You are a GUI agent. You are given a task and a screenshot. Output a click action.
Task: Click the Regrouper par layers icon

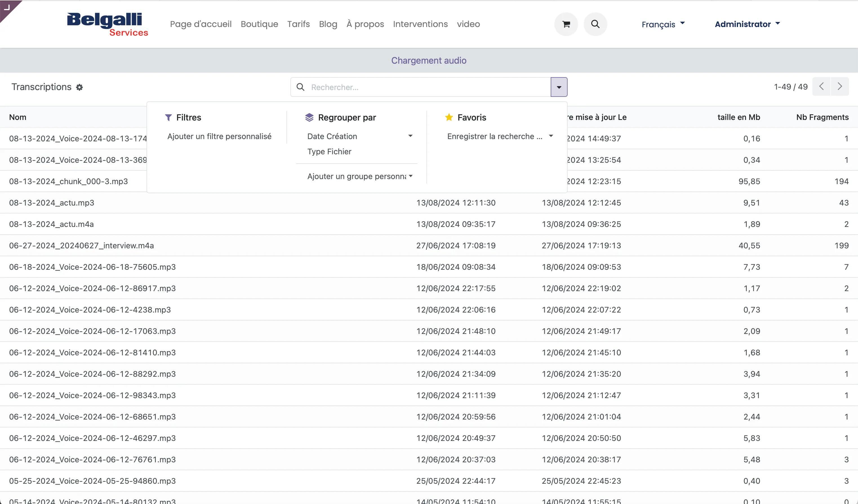pos(309,117)
